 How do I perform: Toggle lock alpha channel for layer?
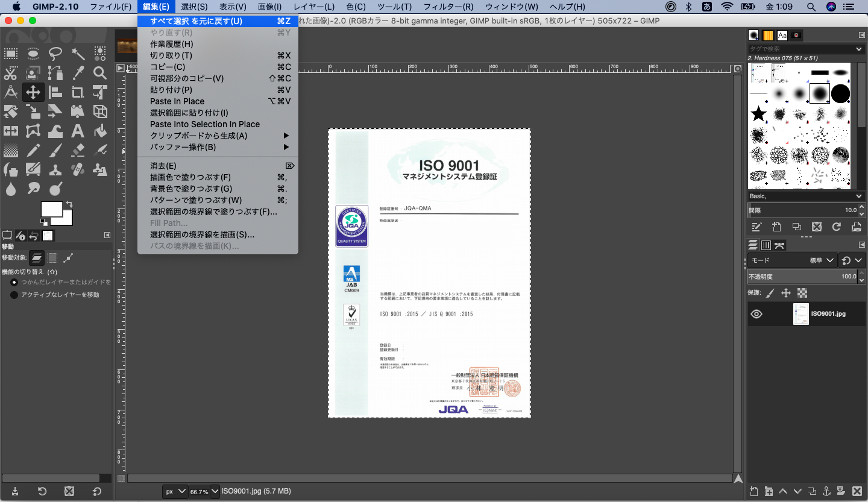802,293
